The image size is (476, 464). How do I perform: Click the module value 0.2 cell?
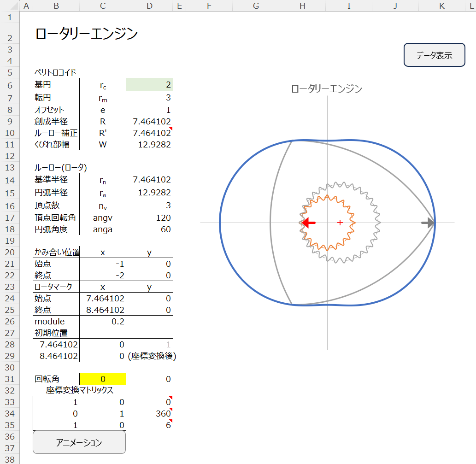[x=102, y=321]
